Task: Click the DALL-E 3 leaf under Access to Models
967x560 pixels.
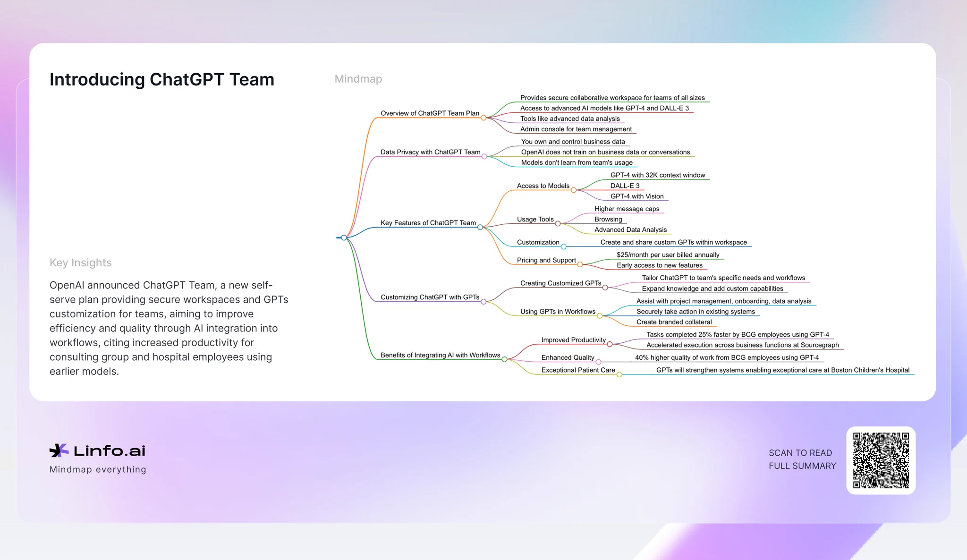Action: tap(625, 186)
